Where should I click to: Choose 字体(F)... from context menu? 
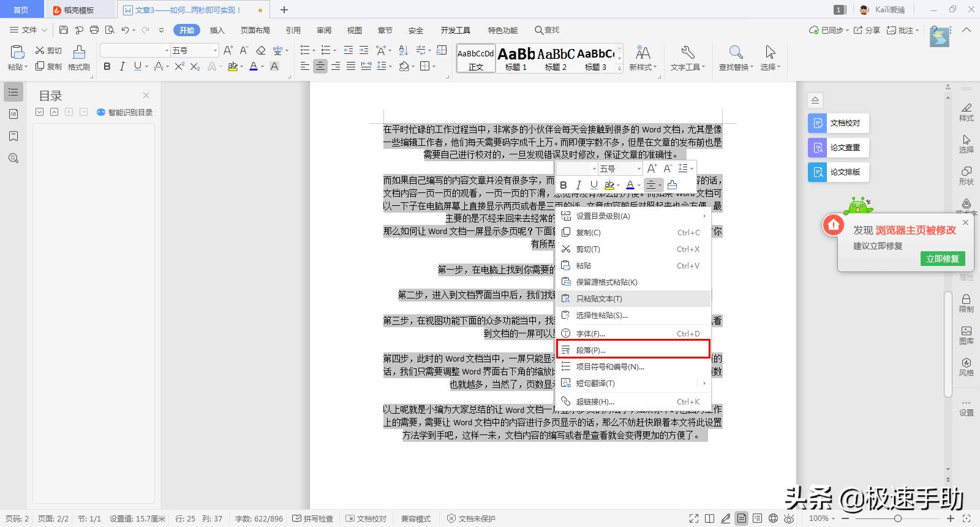[x=633, y=333]
